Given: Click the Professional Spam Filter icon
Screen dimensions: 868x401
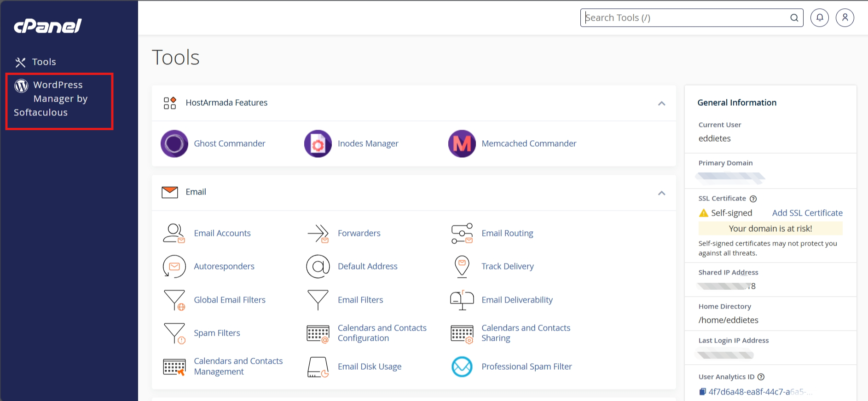Looking at the screenshot, I should [462, 367].
